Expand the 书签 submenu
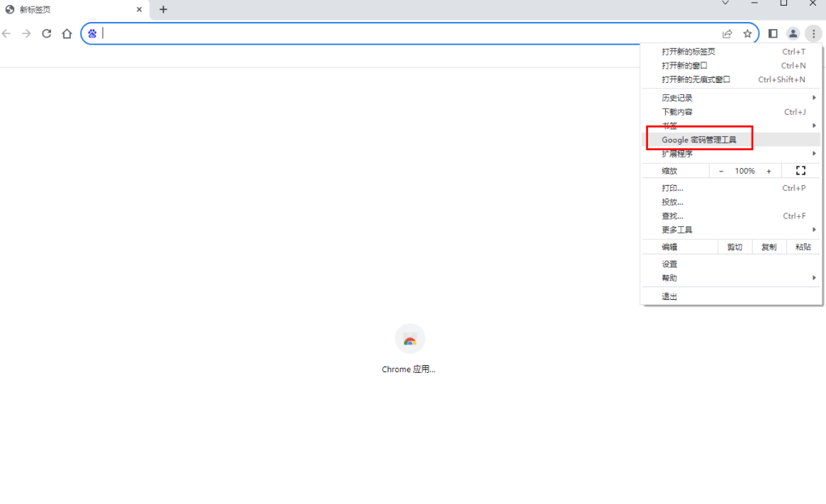 [x=731, y=126]
